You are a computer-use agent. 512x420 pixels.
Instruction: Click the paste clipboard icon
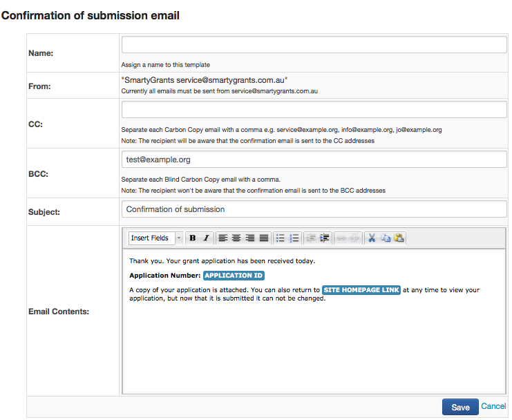tap(399, 238)
